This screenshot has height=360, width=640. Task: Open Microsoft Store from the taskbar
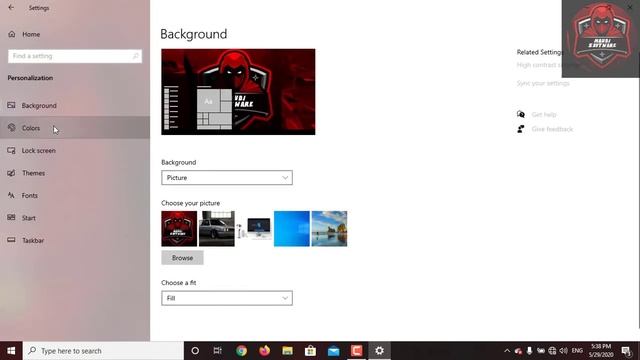(x=310, y=351)
